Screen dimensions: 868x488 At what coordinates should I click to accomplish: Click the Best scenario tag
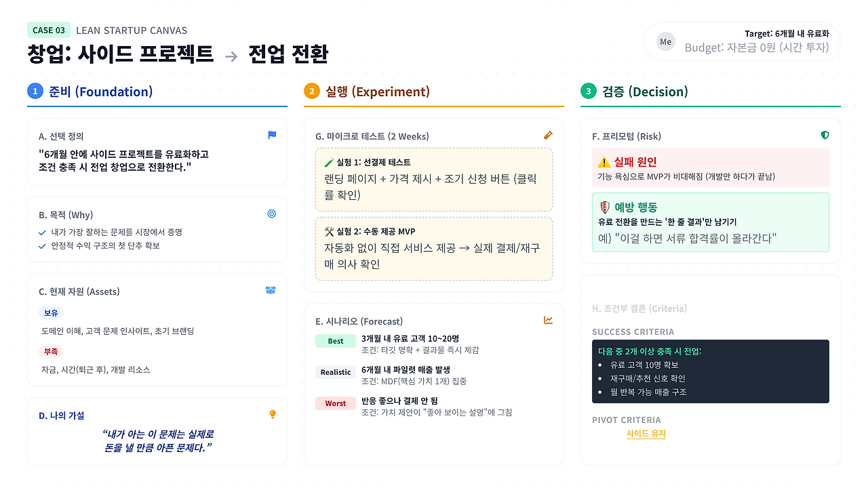coord(336,341)
